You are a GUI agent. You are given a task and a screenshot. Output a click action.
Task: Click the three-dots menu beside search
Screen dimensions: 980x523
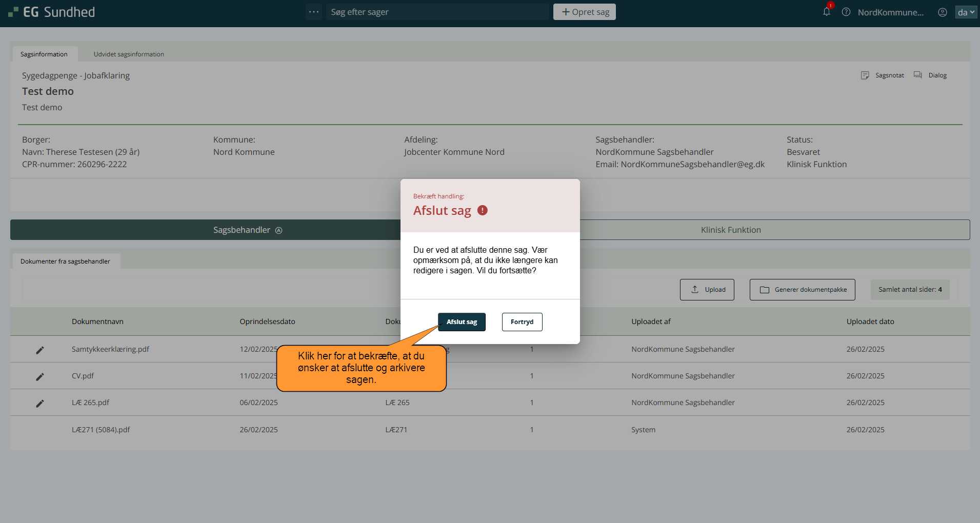pyautogui.click(x=314, y=12)
